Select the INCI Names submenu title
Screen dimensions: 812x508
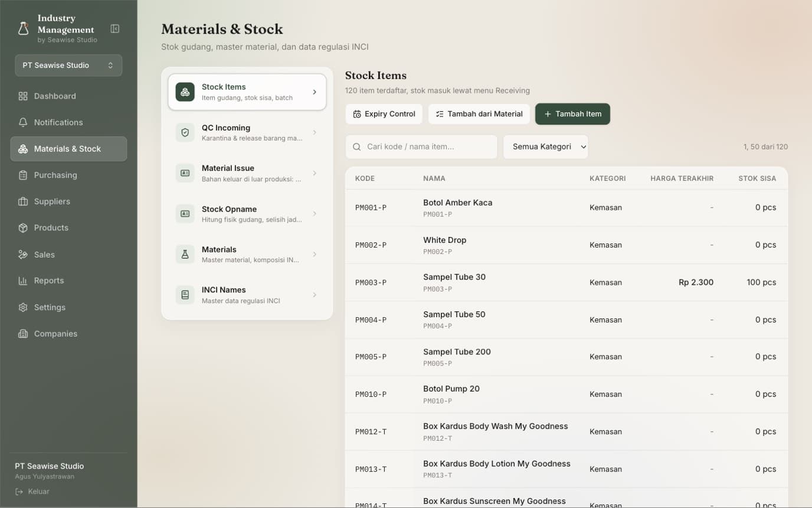[224, 290]
